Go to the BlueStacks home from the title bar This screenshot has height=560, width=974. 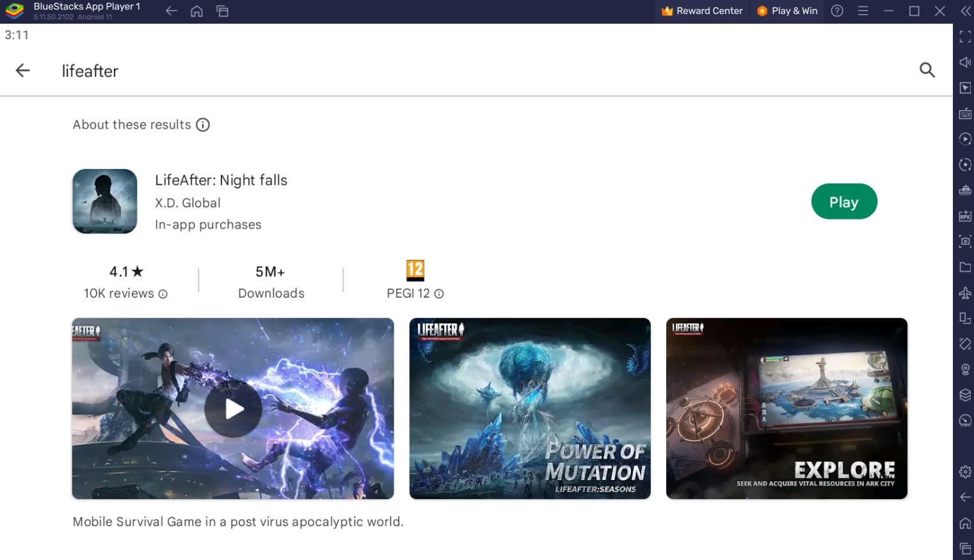click(197, 11)
